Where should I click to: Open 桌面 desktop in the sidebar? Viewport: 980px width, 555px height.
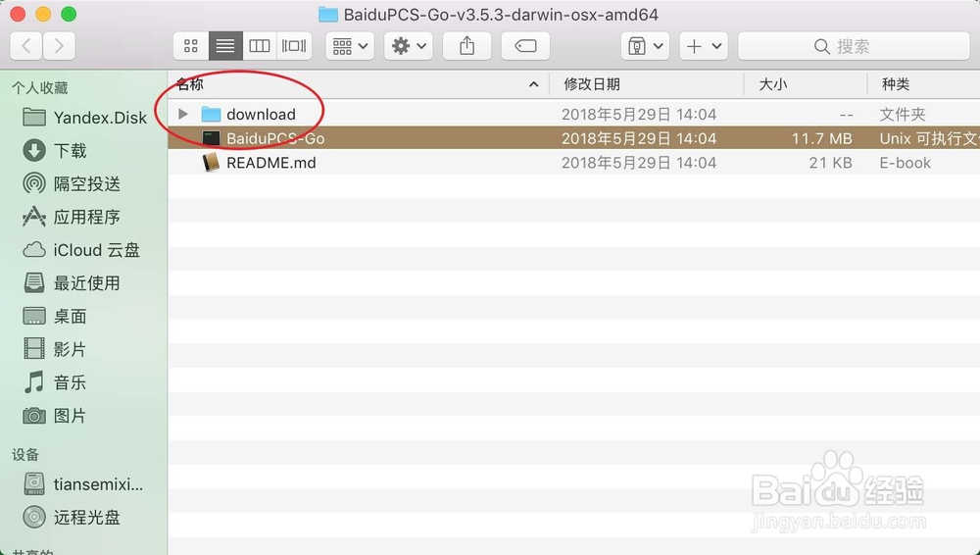(x=55, y=317)
